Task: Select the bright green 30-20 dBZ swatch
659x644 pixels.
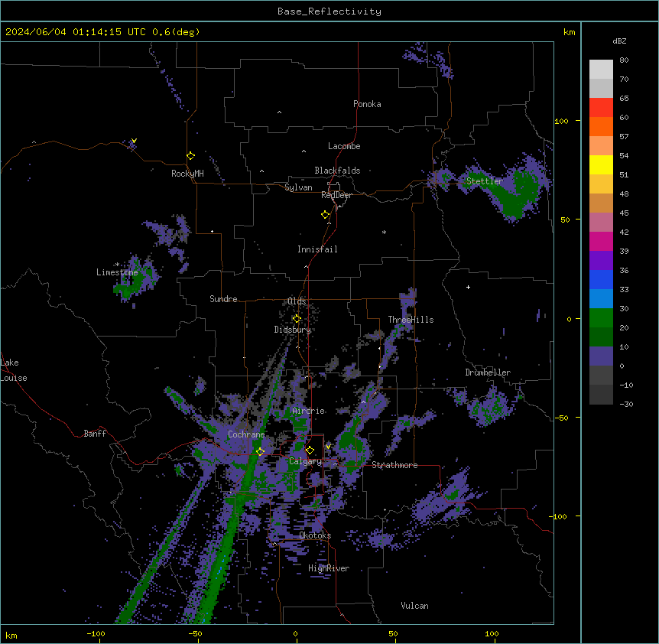Action: [x=601, y=318]
